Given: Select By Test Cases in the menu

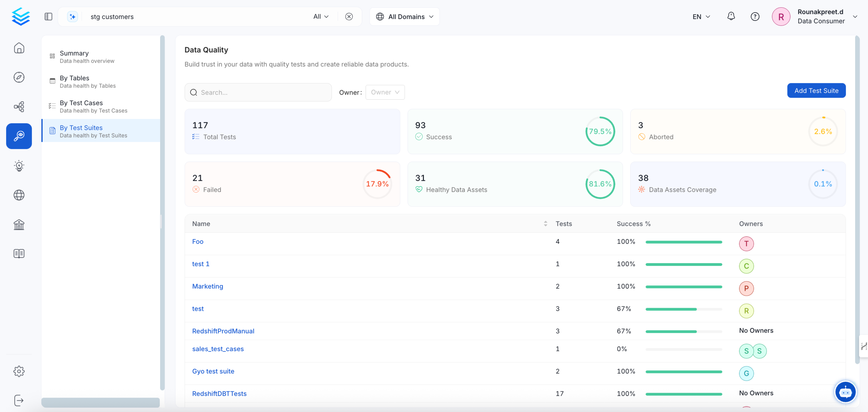Looking at the screenshot, I should click(81, 106).
